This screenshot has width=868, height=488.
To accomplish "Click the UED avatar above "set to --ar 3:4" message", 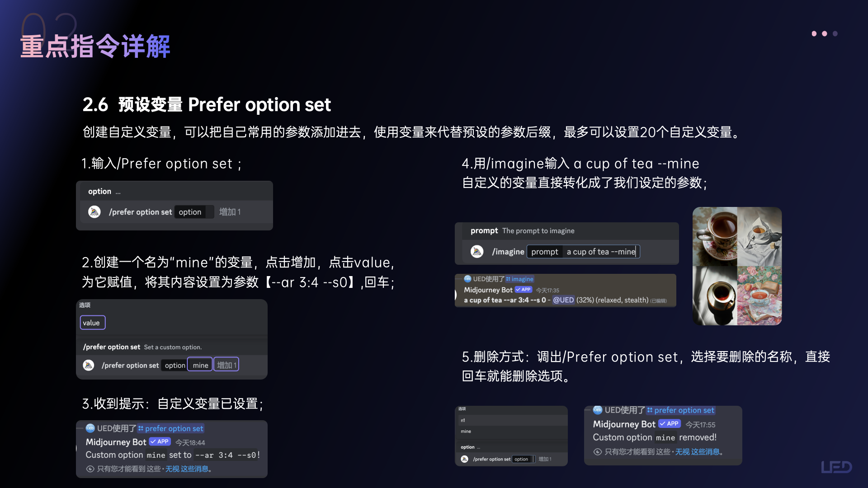I will [x=90, y=428].
